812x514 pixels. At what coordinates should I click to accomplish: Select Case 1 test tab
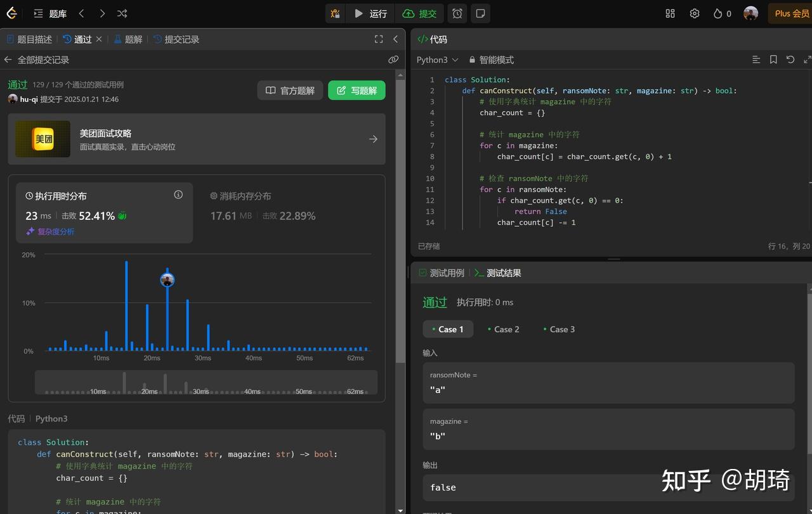[x=448, y=329]
